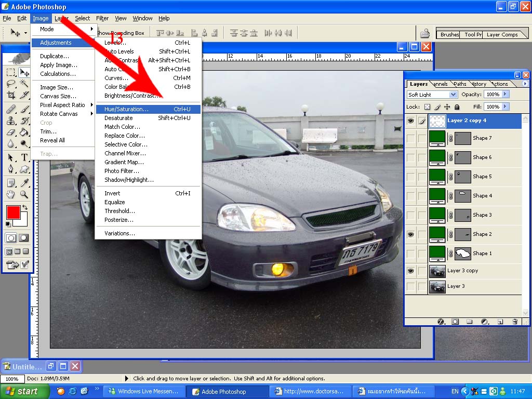
Task: Select the Pen tool
Action: pos(11,169)
